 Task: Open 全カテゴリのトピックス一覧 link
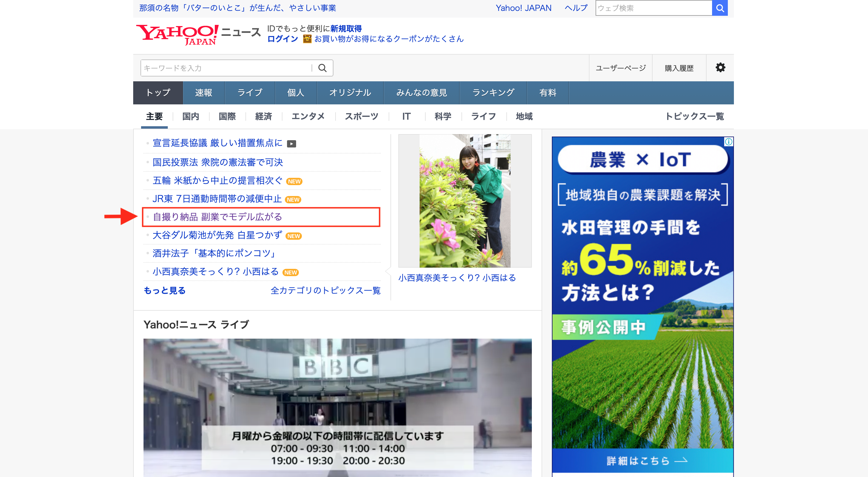pos(325,290)
